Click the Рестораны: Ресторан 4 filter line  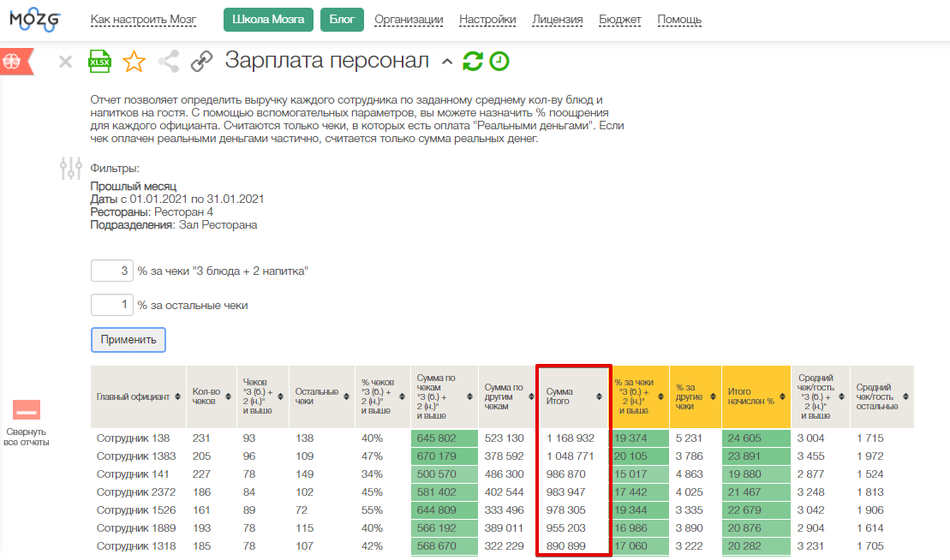pyautogui.click(x=152, y=211)
